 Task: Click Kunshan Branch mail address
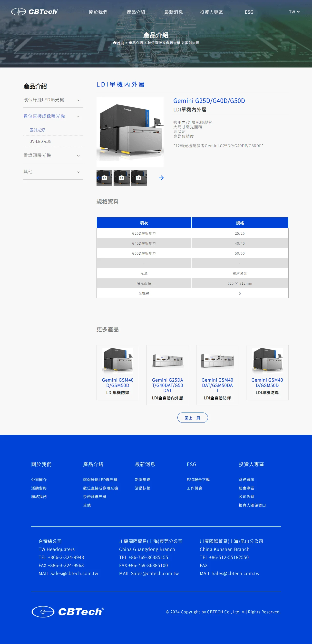coord(235,573)
